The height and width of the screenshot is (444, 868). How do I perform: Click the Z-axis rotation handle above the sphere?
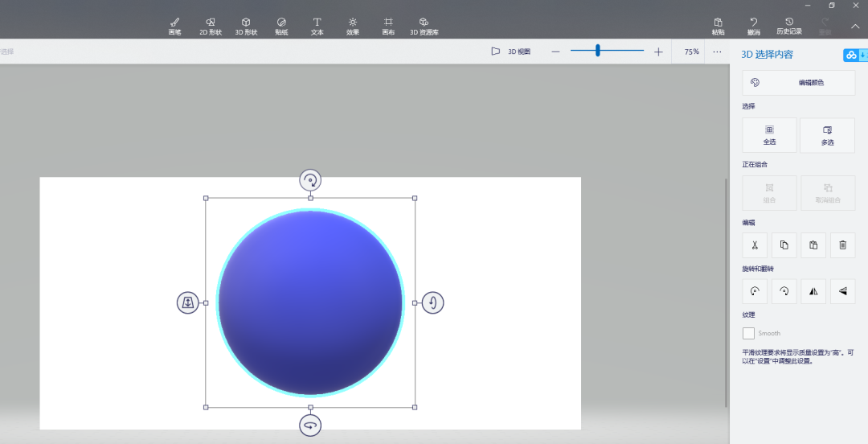click(310, 180)
